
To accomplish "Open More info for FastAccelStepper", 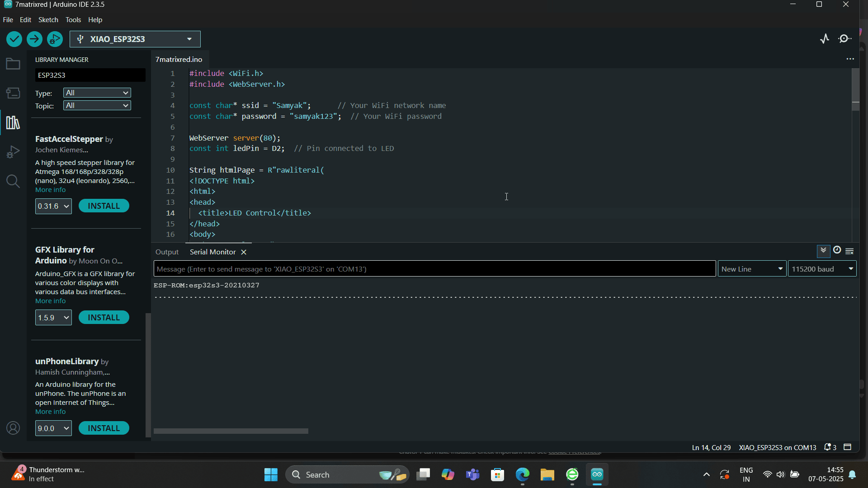I will click(50, 190).
